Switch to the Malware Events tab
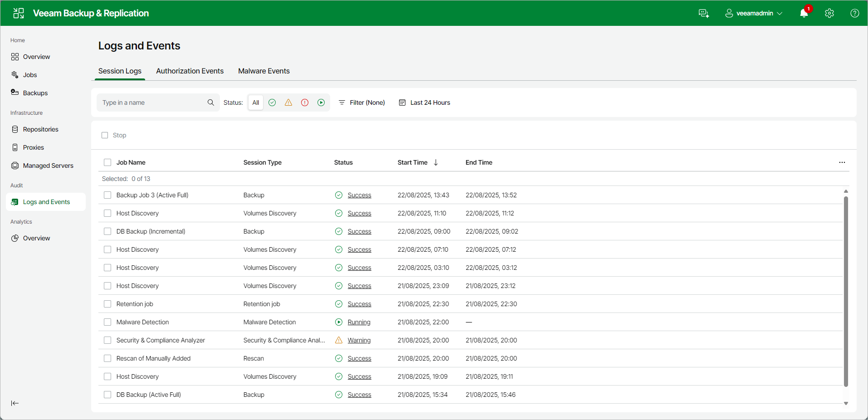Screen dimensions: 868x420 pyautogui.click(x=263, y=71)
